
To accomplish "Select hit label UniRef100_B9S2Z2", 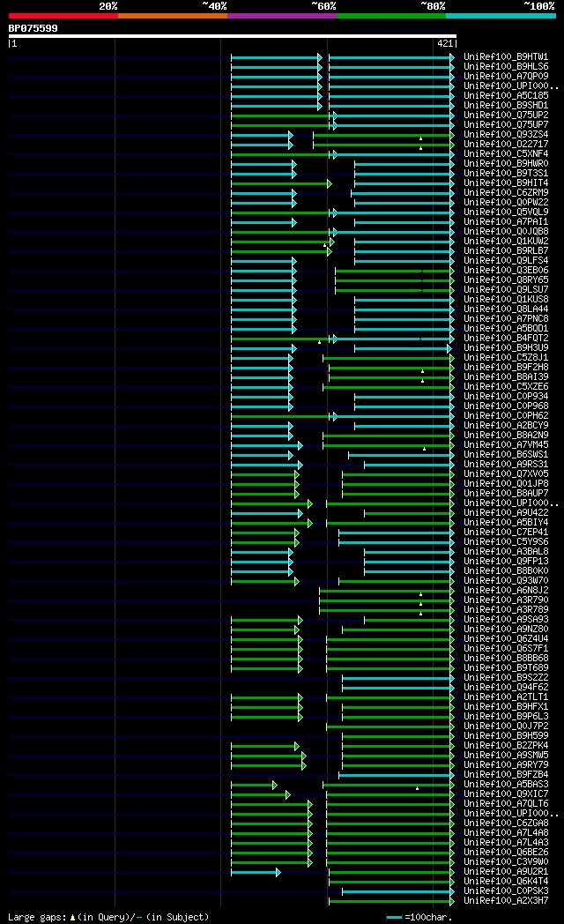I will click(506, 677).
